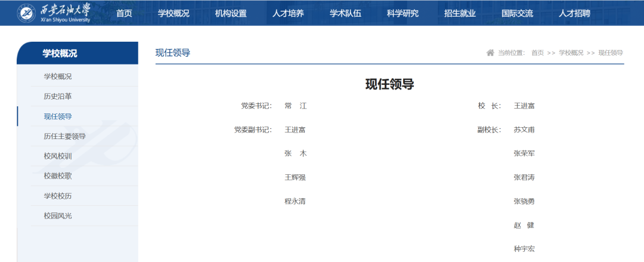
Task: Open the 招生就业 menu item
Action: point(460,13)
